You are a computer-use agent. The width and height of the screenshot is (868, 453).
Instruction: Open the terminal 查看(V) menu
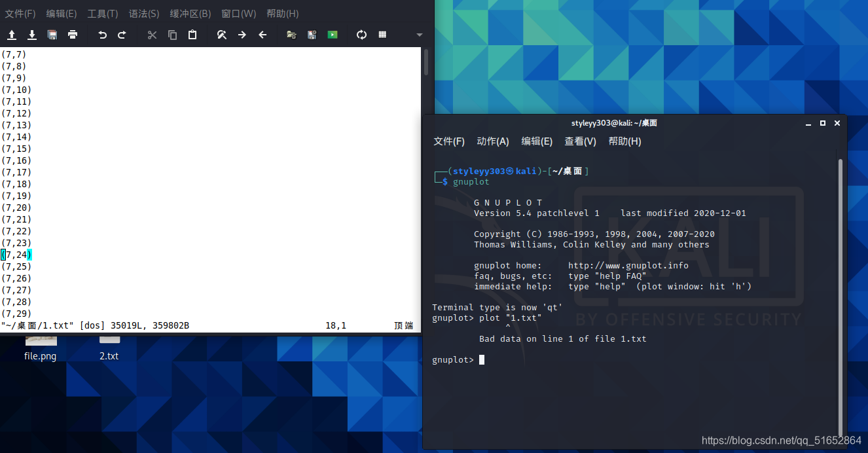[581, 141]
